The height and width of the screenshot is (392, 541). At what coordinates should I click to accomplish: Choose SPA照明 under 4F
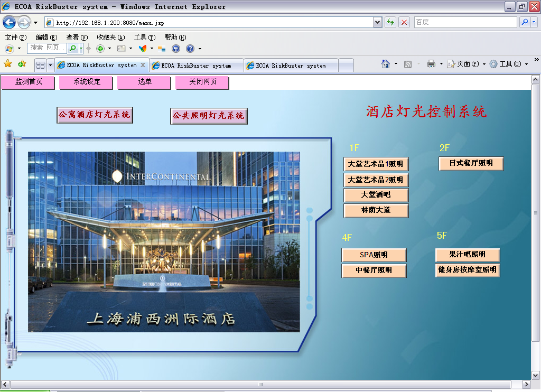coord(374,255)
